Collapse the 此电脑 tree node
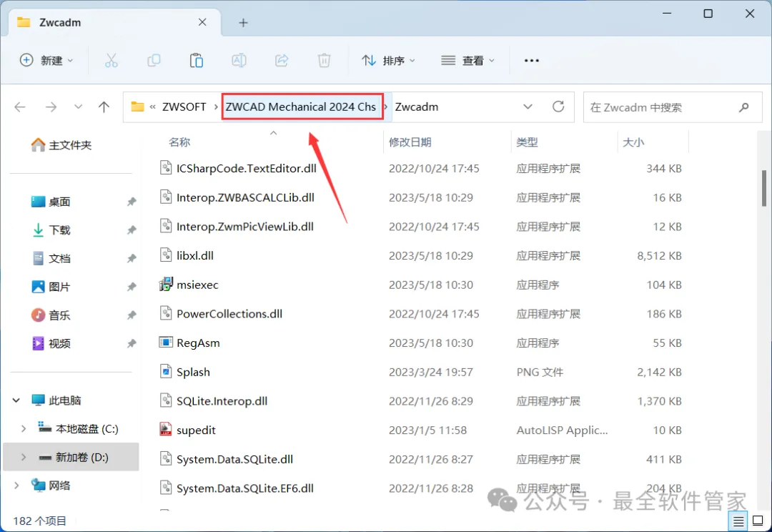The height and width of the screenshot is (532, 772). tap(16, 400)
